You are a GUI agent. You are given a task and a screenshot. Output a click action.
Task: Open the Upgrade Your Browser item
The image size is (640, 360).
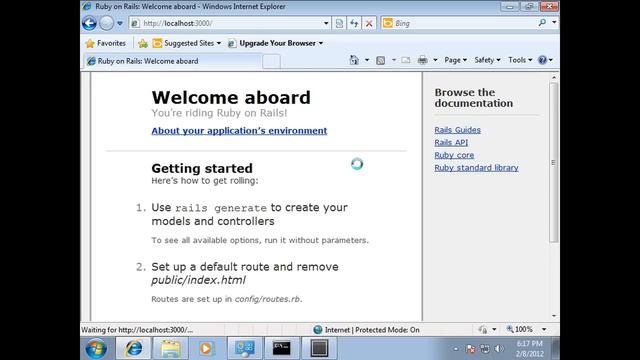276,43
